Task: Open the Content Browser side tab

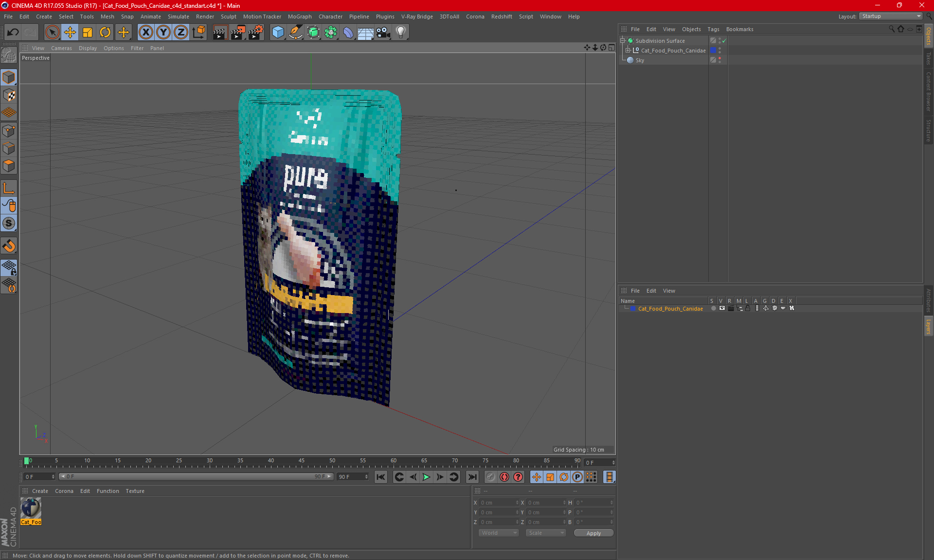Action: tap(929, 91)
